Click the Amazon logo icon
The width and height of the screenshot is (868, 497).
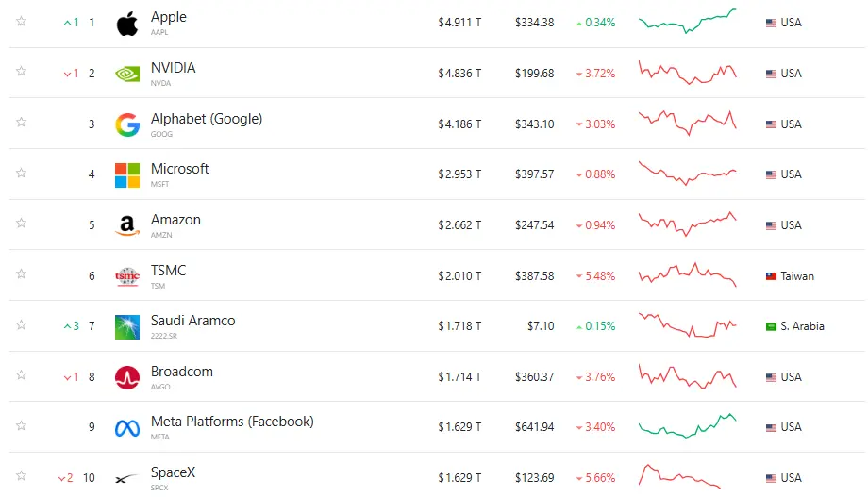click(127, 225)
